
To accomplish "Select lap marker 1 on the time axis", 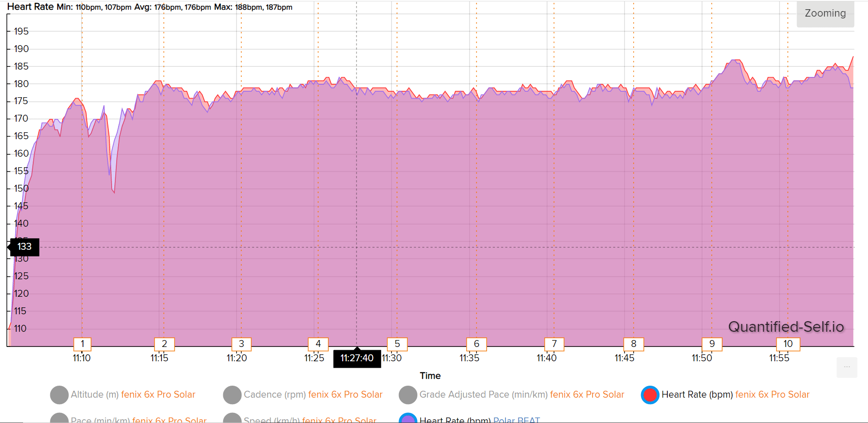I will [83, 344].
